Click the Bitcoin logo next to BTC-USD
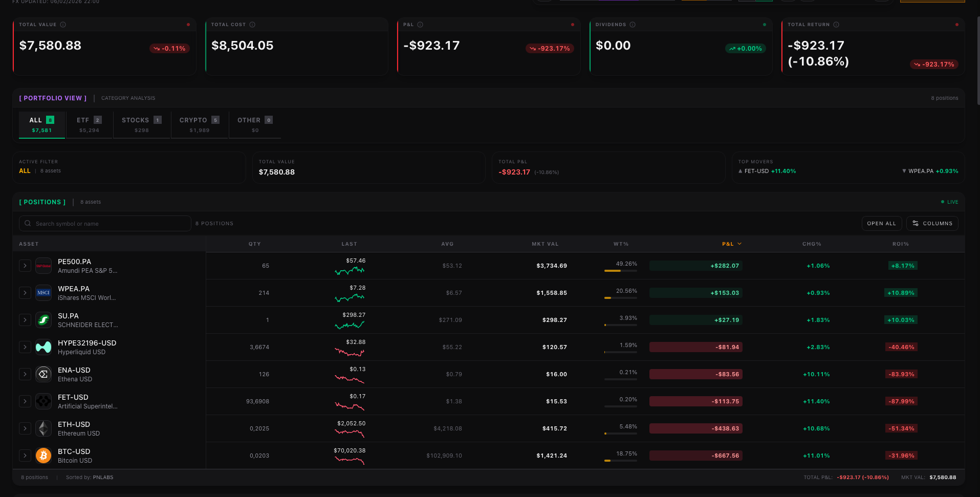The image size is (980, 497). coord(43,456)
